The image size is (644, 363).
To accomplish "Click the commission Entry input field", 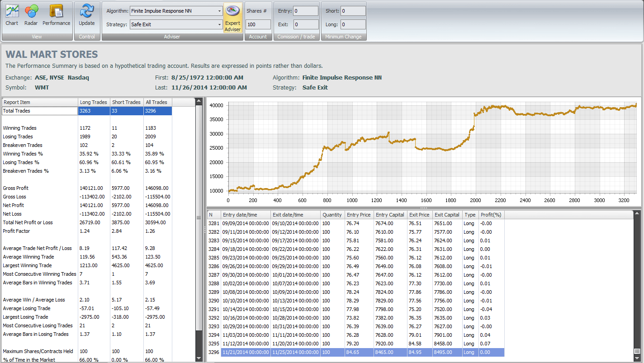I will point(306,11).
